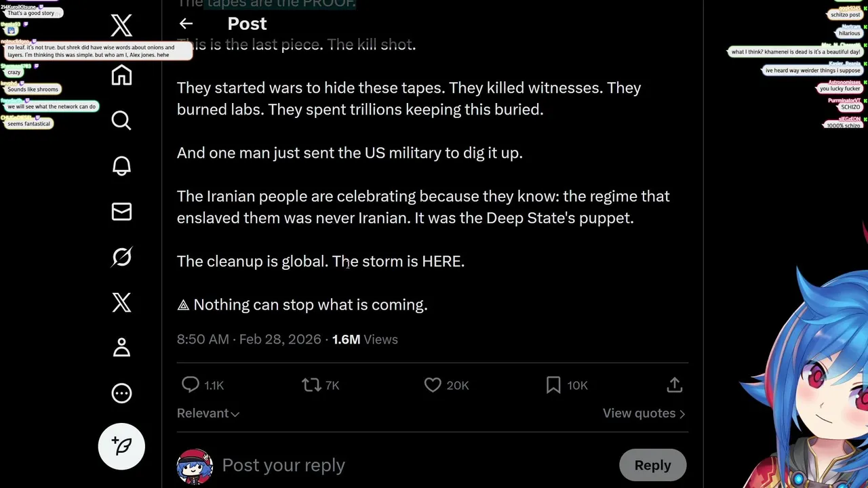
Task: Open the More circle menu
Action: point(121,393)
